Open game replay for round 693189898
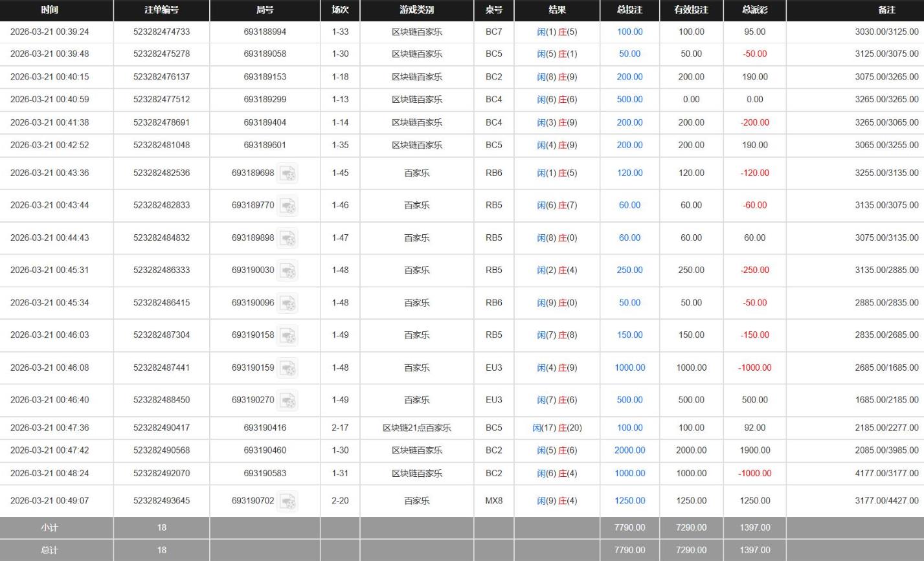This screenshot has width=924, height=561. (x=287, y=237)
